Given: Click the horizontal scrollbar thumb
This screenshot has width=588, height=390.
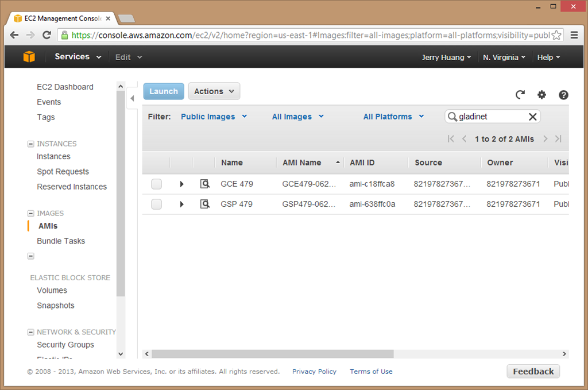Looking at the screenshot, I should (x=273, y=354).
